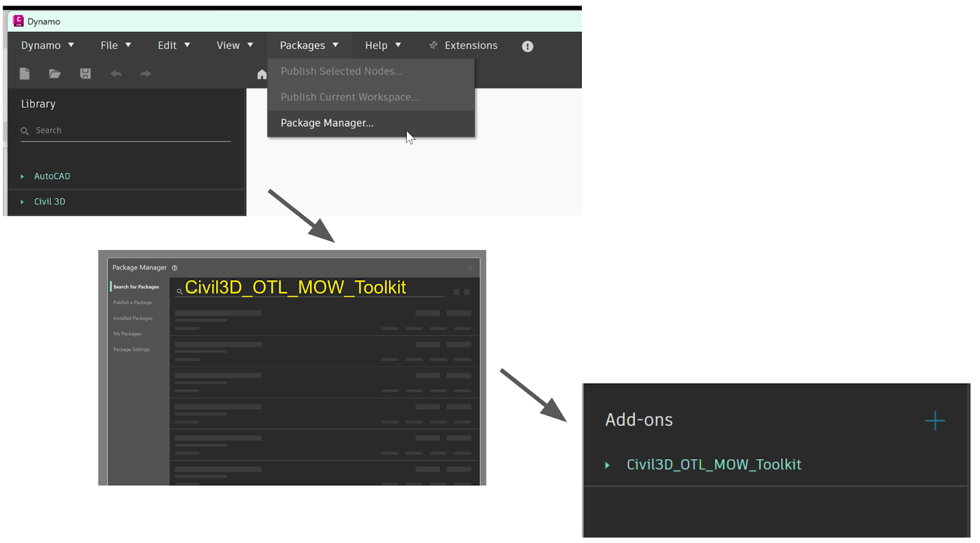
Task: Click the Add-ons heading text
Action: 639,420
